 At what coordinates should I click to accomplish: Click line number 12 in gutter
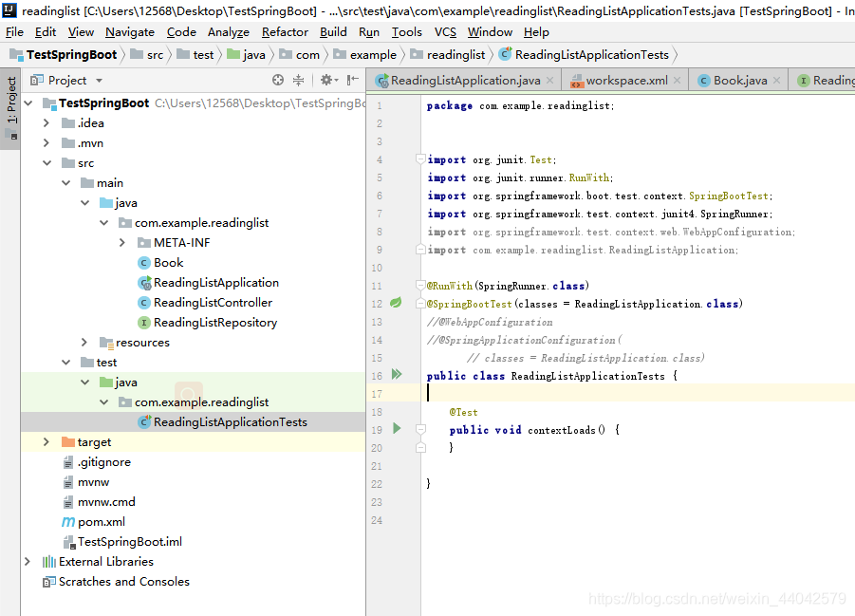pyautogui.click(x=377, y=304)
